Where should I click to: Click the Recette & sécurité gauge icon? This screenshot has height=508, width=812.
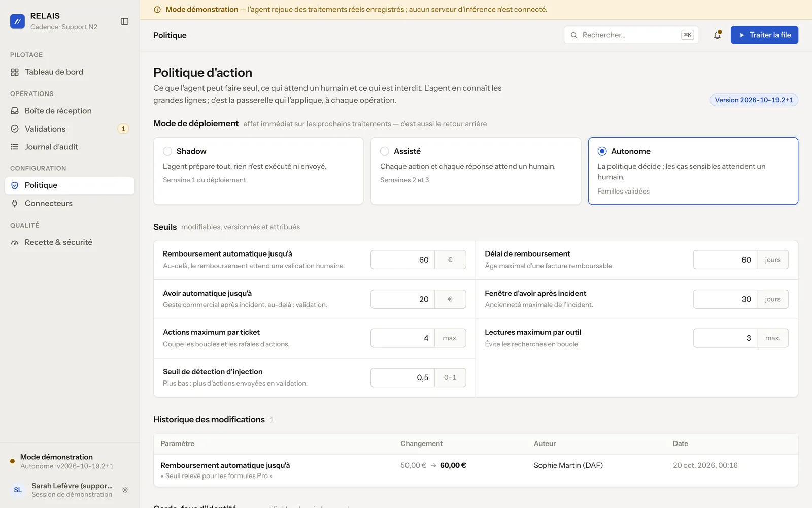(15, 243)
